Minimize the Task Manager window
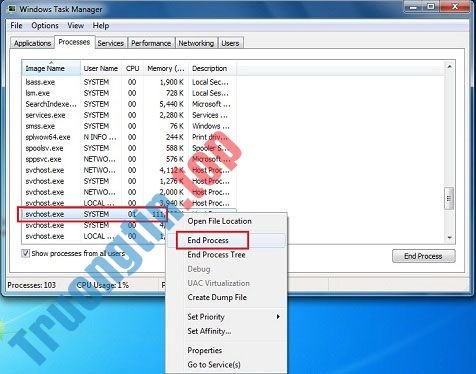The height and width of the screenshot is (374, 476). coord(413,7)
